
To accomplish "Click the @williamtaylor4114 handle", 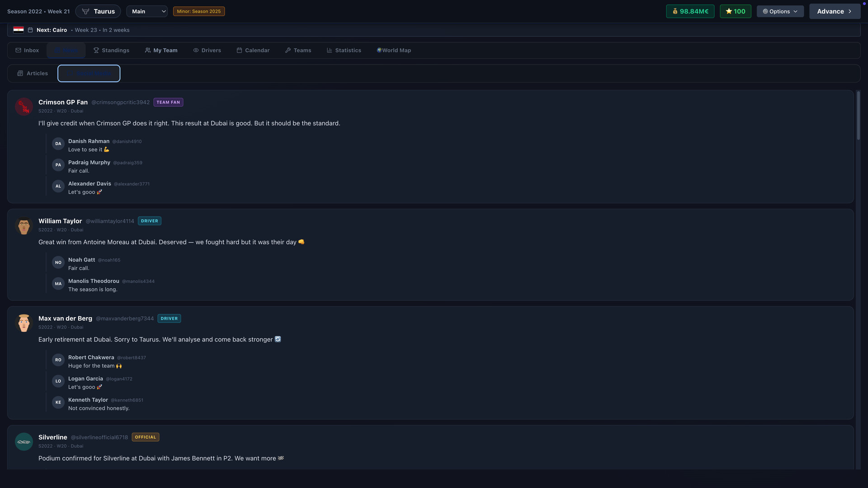I will [110, 221].
